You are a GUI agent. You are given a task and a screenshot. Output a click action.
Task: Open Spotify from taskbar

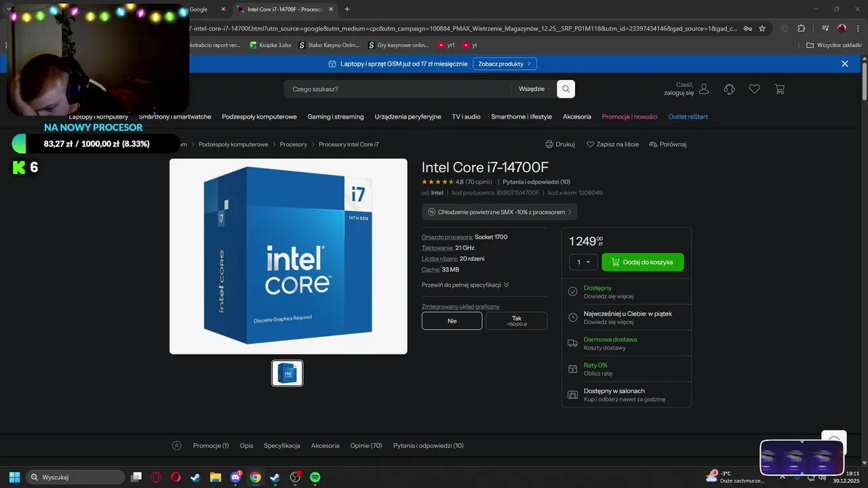tap(315, 477)
